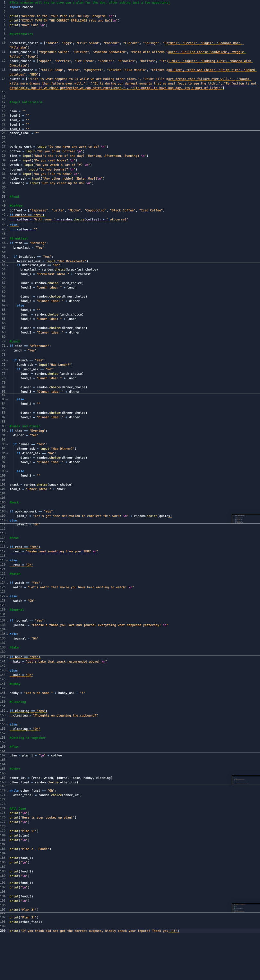Collapse the 'if coffee == "Yes"' block on line 42

coord(7,215)
